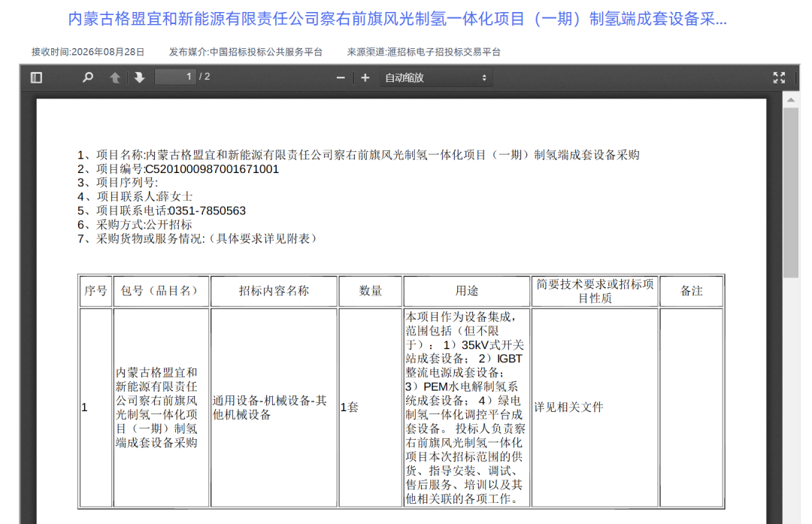
Task: Click the 通用设备-机械设备-其他机械设备 cell
Action: pos(274,407)
